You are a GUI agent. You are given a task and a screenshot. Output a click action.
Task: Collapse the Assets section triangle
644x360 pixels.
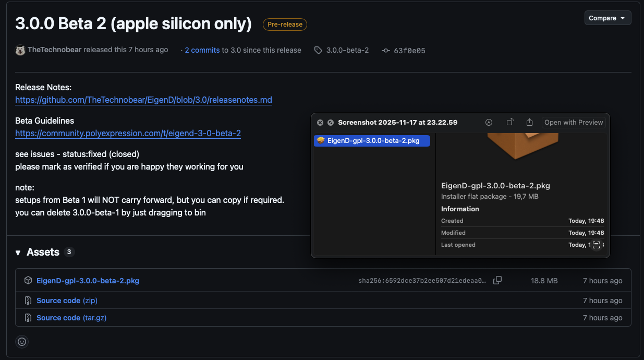point(18,253)
